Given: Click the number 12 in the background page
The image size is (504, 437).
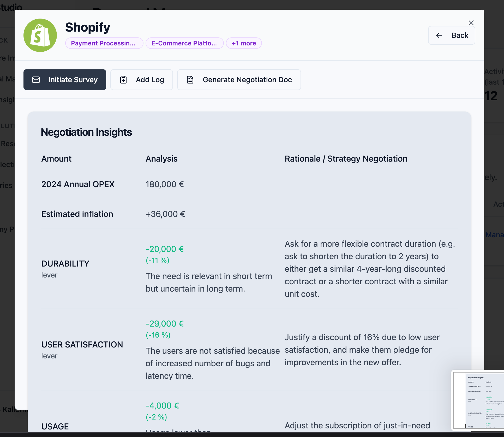Looking at the screenshot, I should pos(491,96).
